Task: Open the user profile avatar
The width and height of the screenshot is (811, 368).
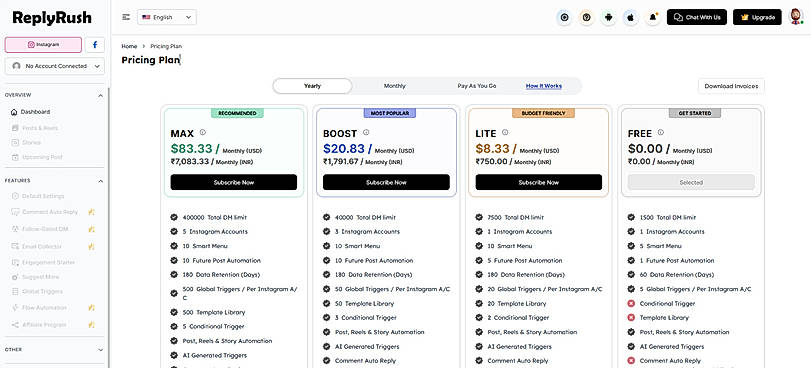Action: pos(795,17)
